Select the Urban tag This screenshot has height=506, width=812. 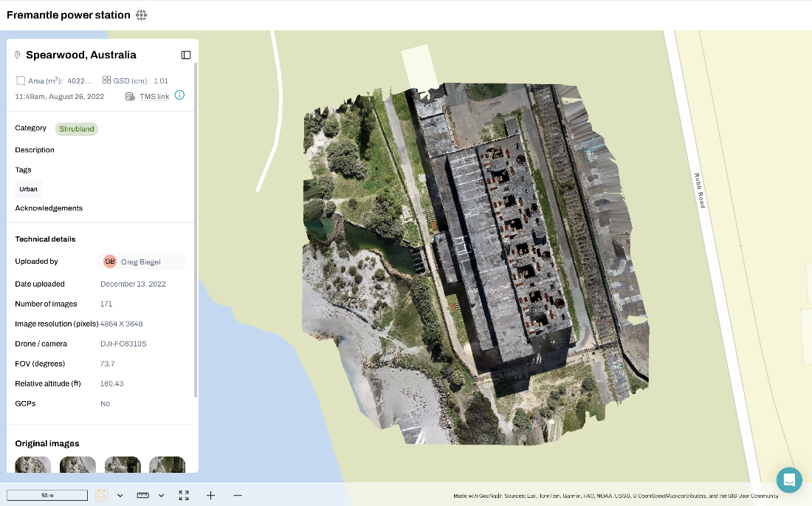[29, 189]
